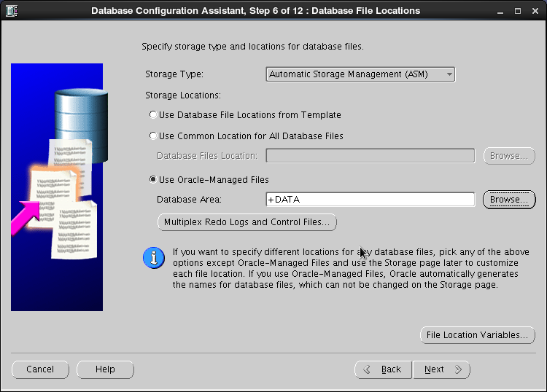
Task: Open File Location Variables dialog
Action: (477, 335)
